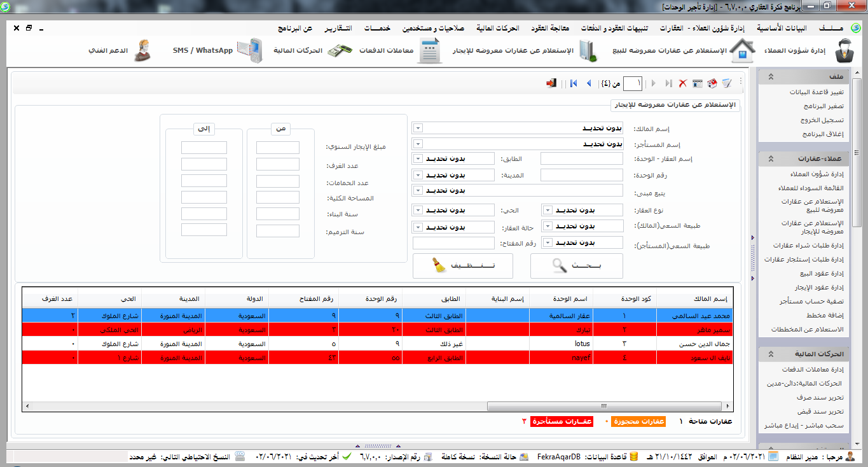Click the clear (تنظيف) button

coord(462,266)
